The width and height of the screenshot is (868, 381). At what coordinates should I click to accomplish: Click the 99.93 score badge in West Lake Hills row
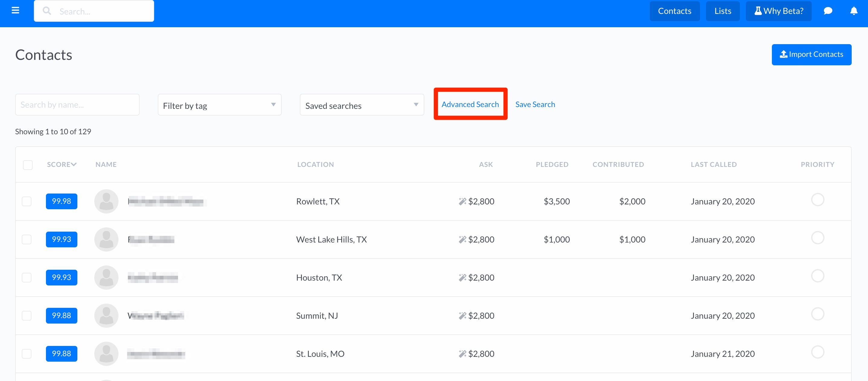tap(62, 239)
